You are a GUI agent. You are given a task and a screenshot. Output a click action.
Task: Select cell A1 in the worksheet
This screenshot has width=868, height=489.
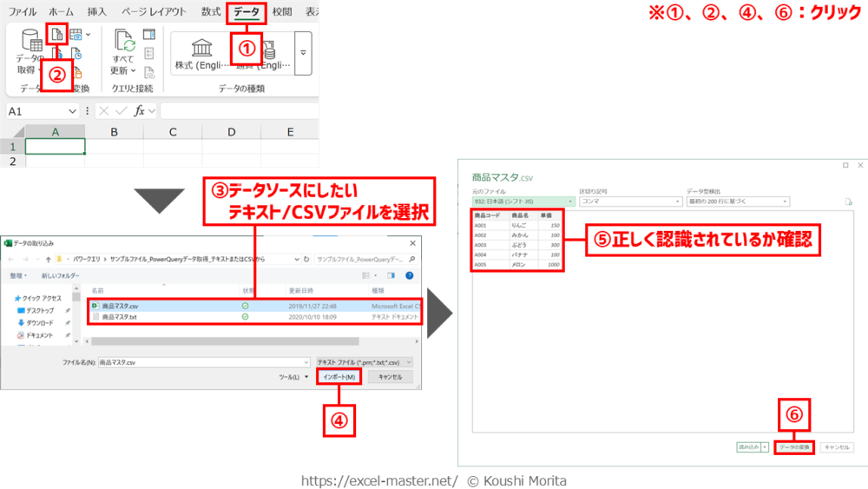point(56,146)
